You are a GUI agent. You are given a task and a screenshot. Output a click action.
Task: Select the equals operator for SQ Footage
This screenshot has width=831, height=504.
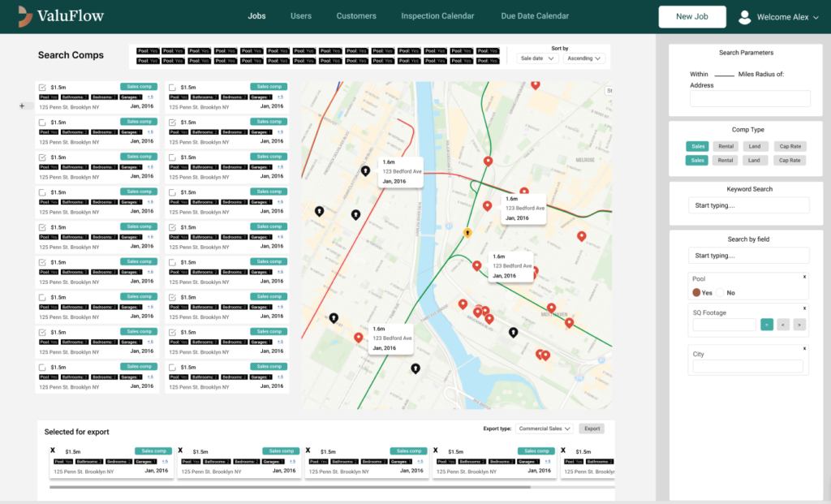pos(766,325)
